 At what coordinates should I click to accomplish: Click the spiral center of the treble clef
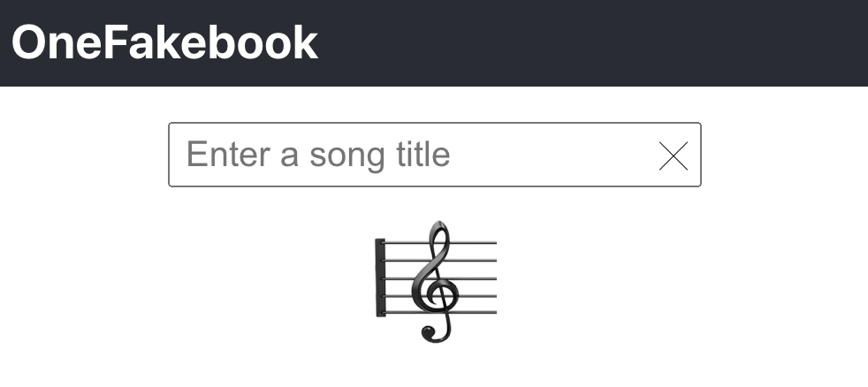coord(438,293)
